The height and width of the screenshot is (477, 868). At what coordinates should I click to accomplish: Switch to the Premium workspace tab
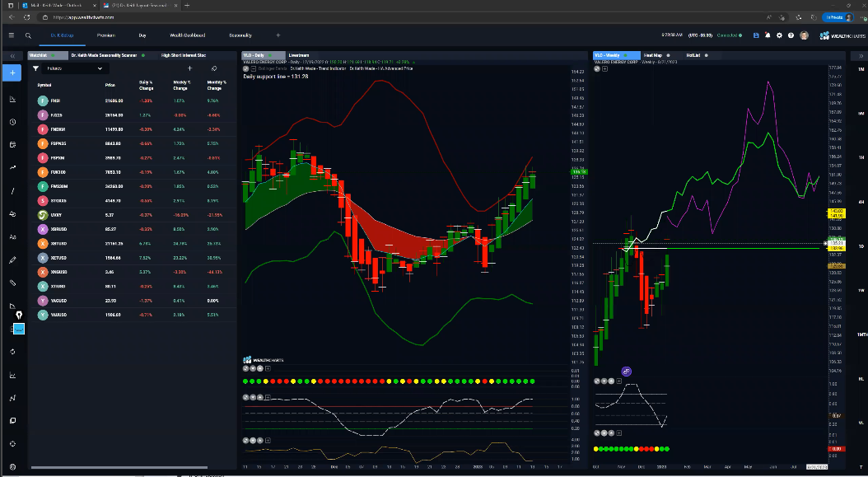105,35
